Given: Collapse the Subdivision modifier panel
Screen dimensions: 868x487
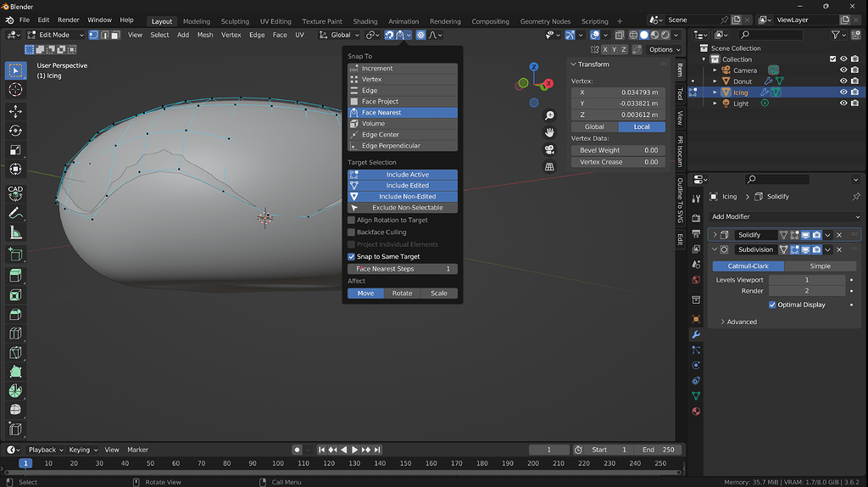Looking at the screenshot, I should (715, 250).
